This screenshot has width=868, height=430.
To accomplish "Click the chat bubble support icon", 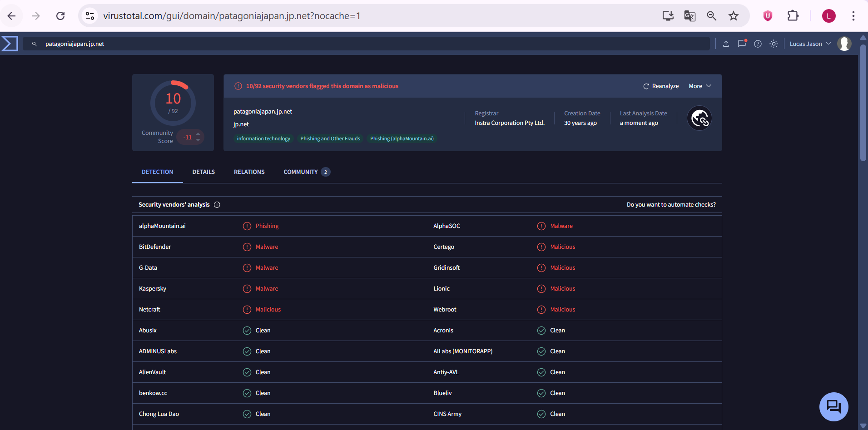I will point(833,406).
